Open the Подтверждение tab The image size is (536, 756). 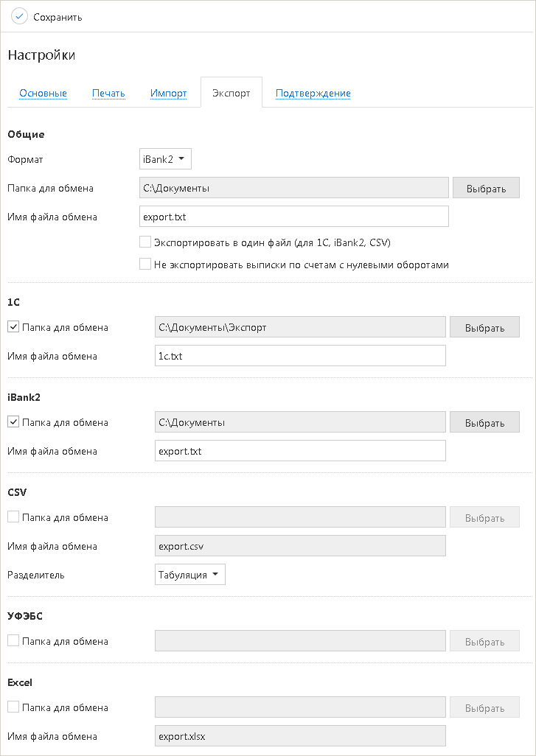pos(313,94)
